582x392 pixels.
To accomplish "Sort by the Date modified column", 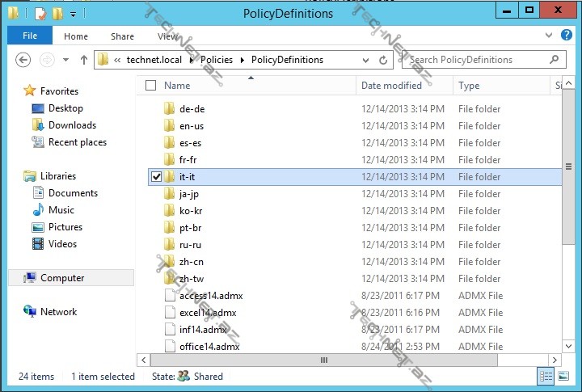I will 392,86.
